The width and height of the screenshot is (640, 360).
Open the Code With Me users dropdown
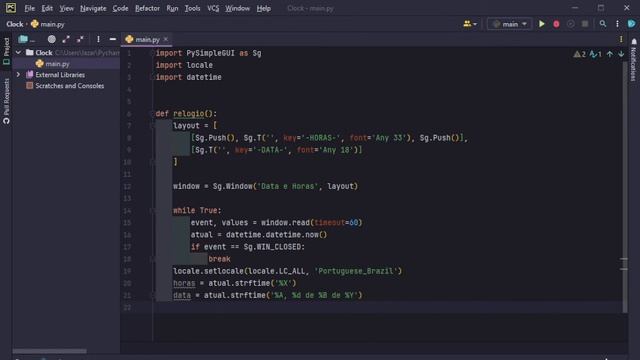pyautogui.click(x=470, y=24)
